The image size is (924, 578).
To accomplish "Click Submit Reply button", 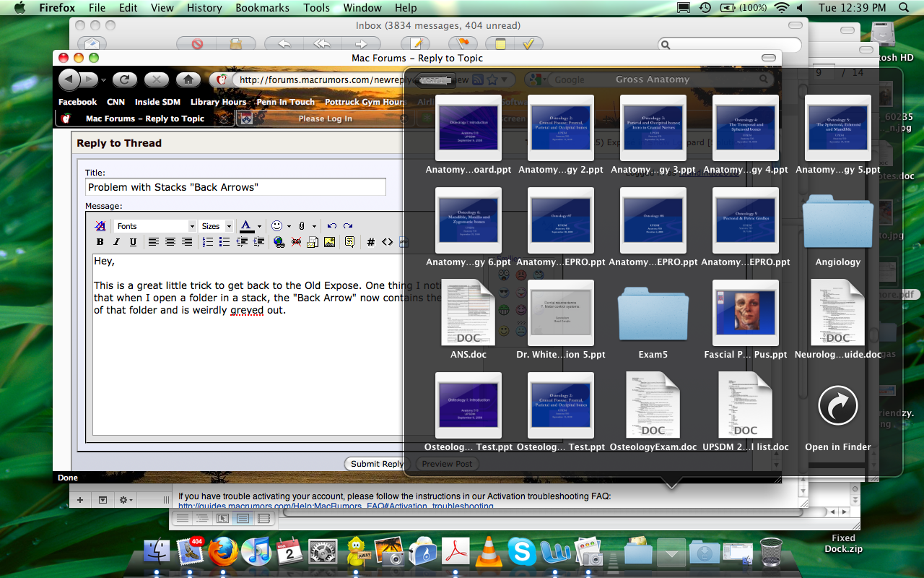I will tap(377, 464).
